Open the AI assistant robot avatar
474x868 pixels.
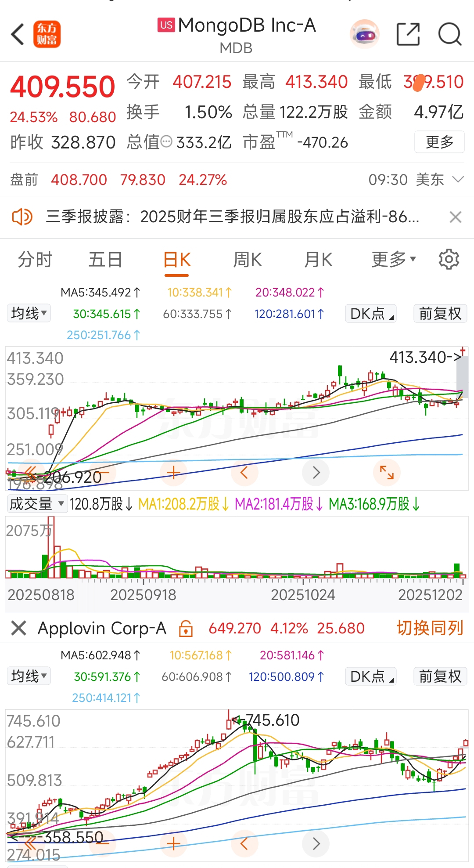(364, 34)
